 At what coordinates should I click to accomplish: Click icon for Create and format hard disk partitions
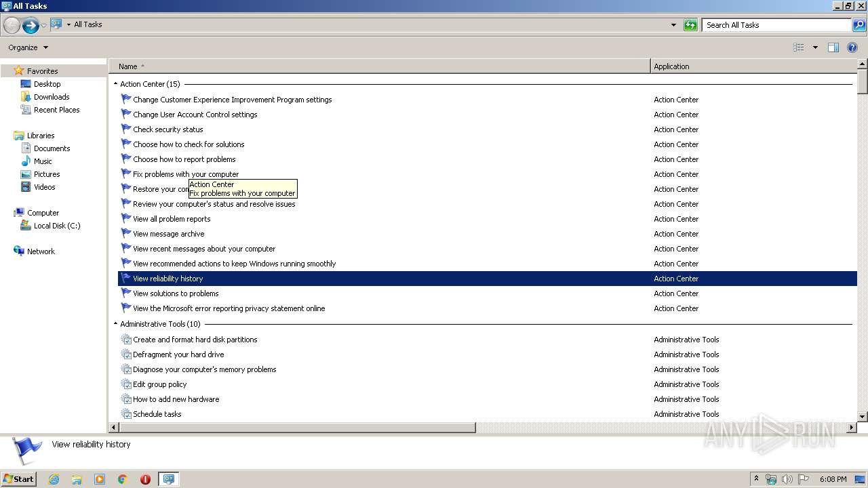pos(126,339)
